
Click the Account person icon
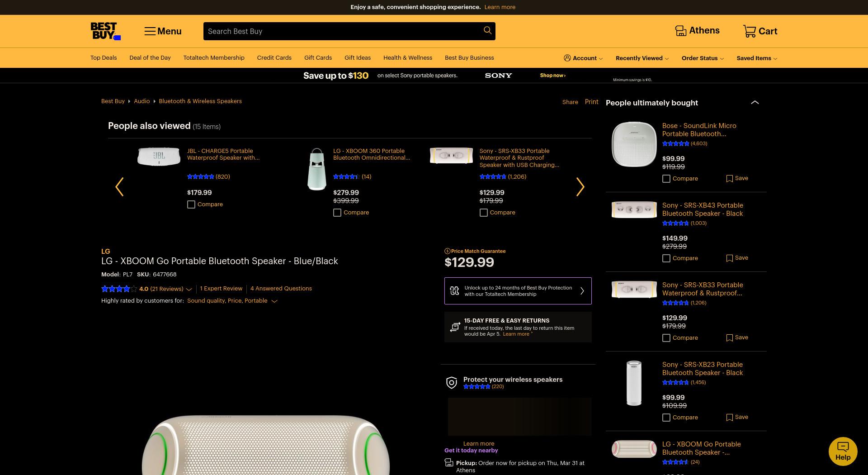567,58
